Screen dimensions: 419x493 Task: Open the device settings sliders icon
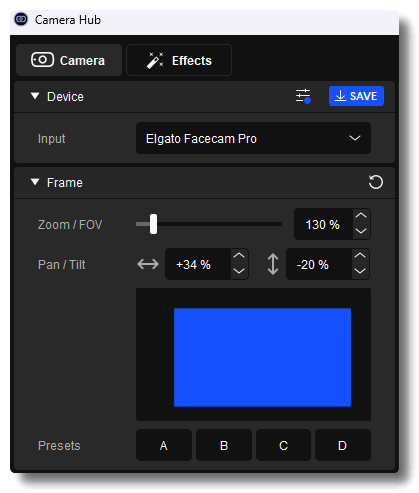point(303,96)
